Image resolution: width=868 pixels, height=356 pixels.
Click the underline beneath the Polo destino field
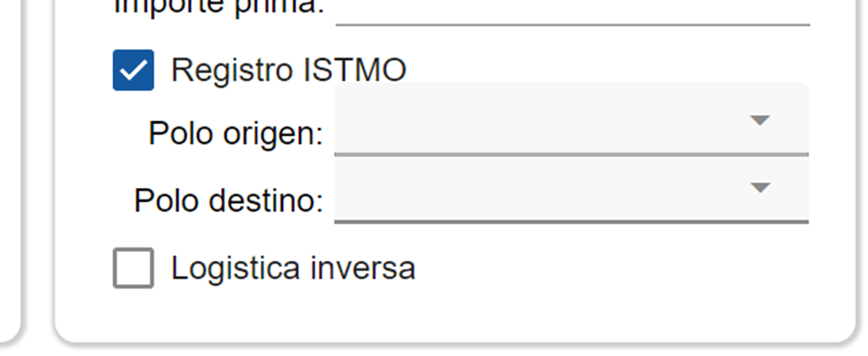point(570,221)
